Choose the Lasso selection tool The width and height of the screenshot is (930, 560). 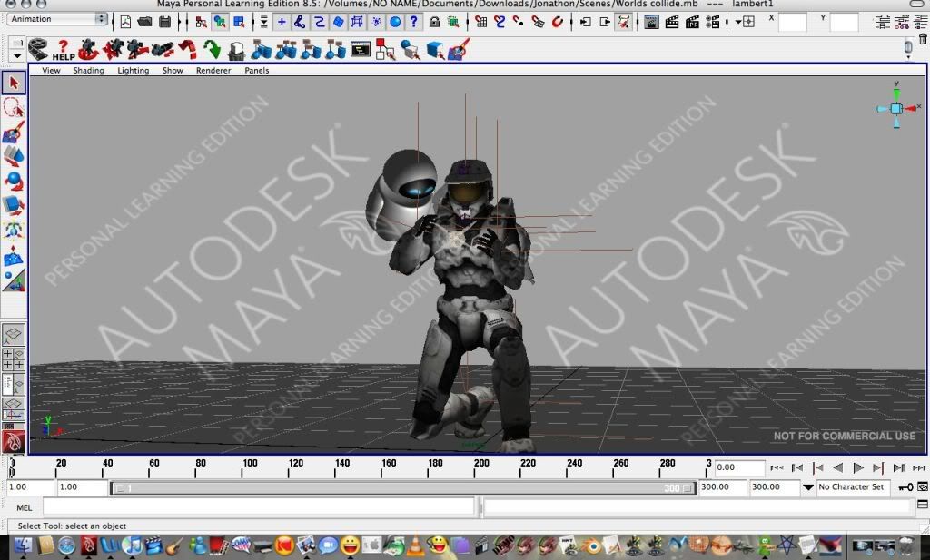pyautogui.click(x=14, y=108)
